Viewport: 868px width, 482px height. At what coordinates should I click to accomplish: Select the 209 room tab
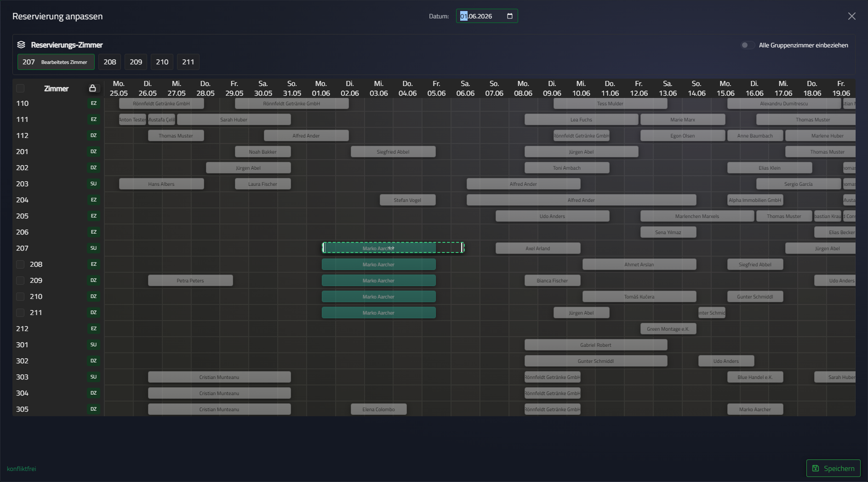coord(136,62)
